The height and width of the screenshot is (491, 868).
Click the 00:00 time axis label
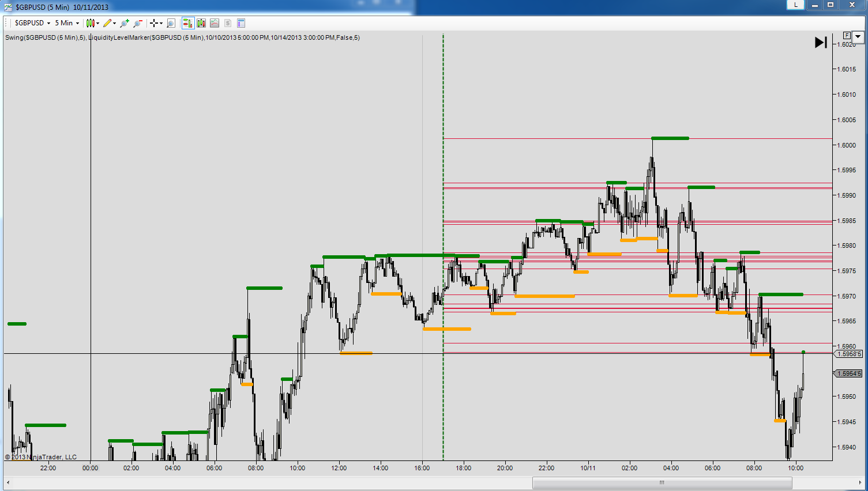(90, 468)
